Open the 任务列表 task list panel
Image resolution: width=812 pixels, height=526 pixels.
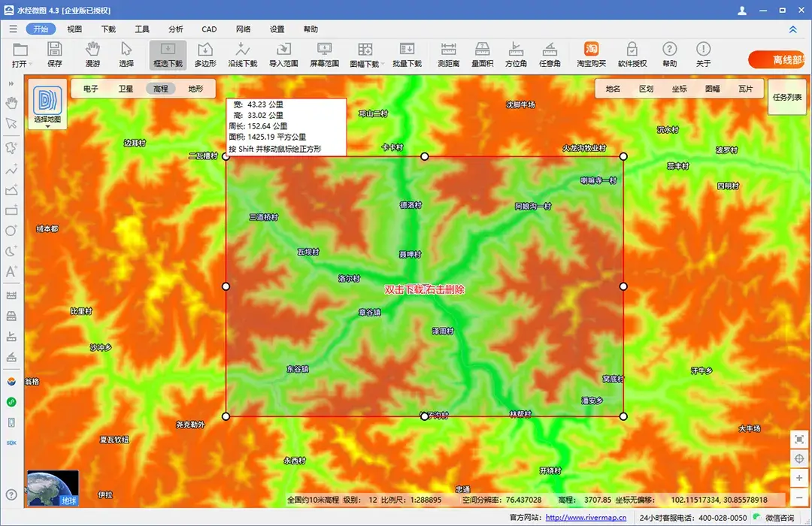[x=787, y=97]
